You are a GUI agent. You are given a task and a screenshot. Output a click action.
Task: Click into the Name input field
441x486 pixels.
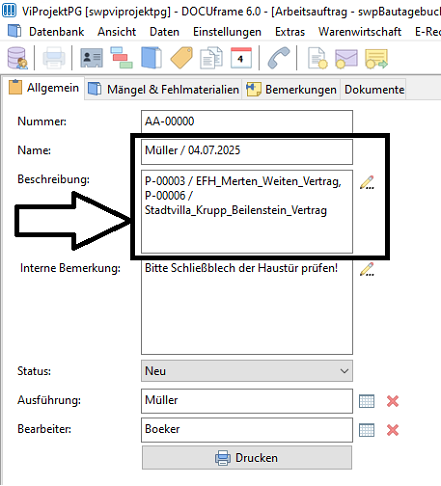(247, 152)
